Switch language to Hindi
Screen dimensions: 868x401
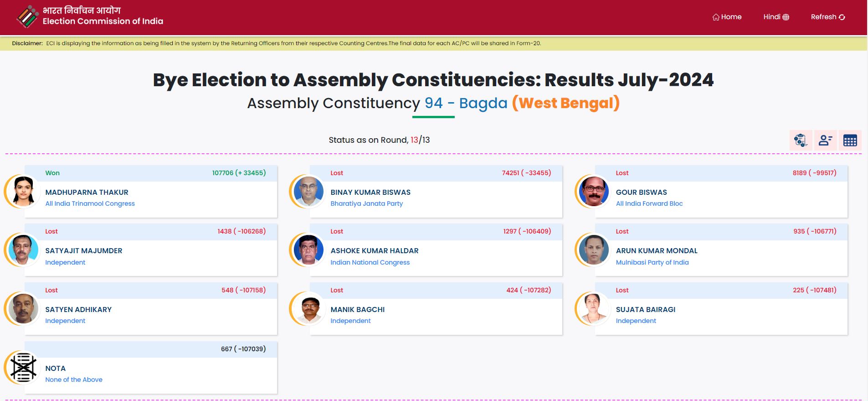[x=771, y=17]
